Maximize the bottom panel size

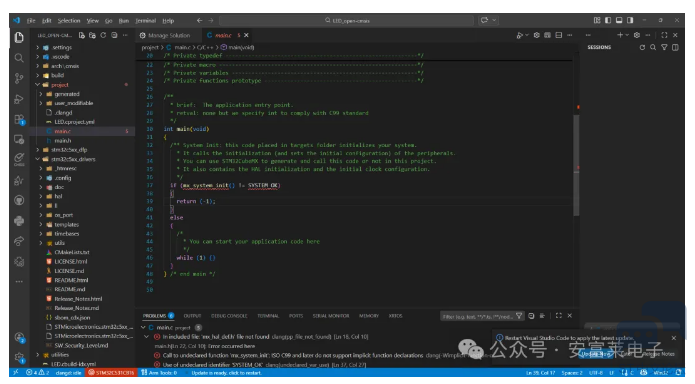(x=558, y=316)
